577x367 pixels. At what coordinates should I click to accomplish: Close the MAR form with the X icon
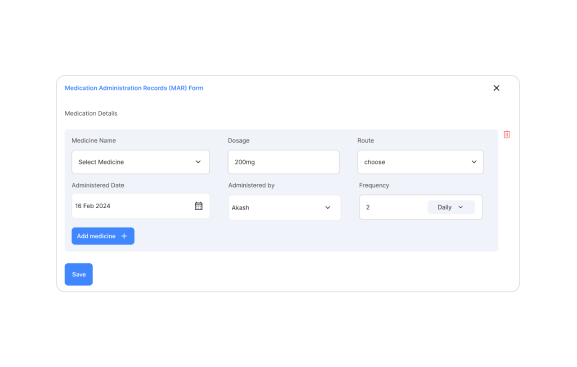click(496, 88)
